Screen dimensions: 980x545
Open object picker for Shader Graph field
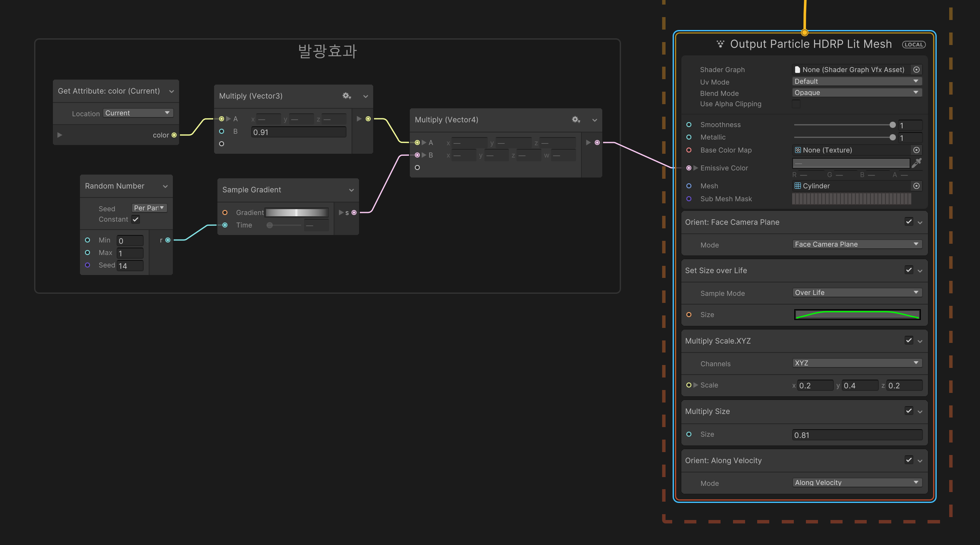[916, 70]
